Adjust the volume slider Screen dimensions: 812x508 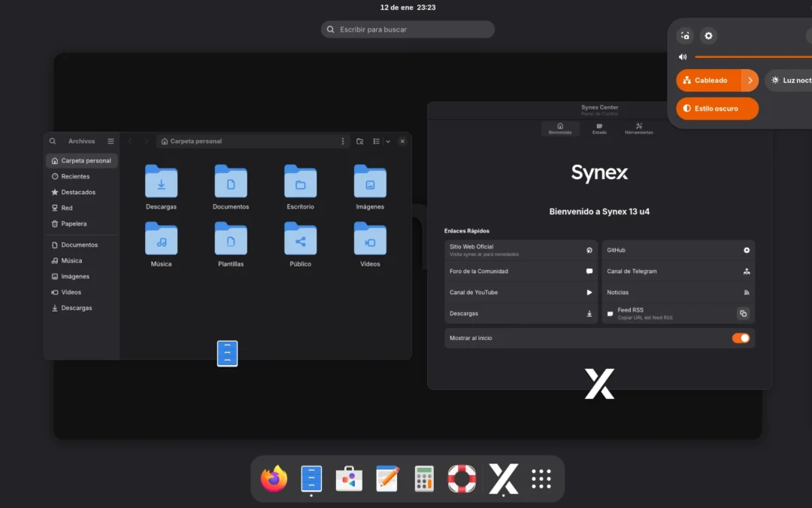point(752,56)
